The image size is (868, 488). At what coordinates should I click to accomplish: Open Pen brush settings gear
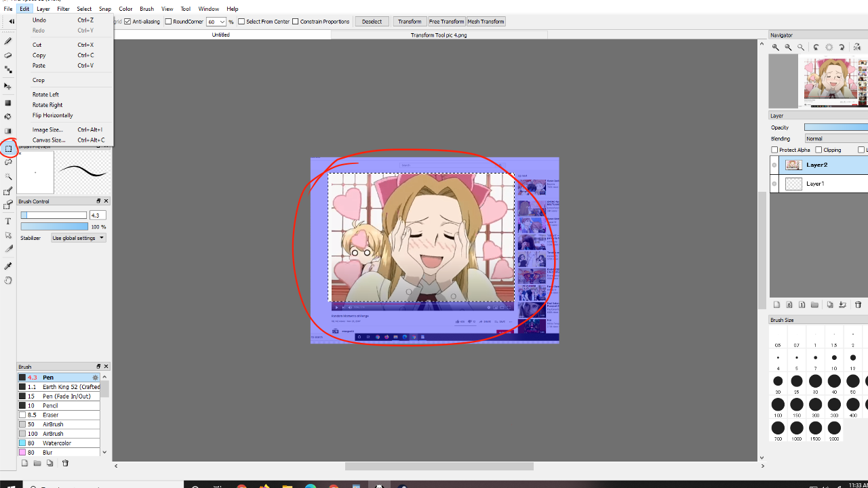point(95,378)
